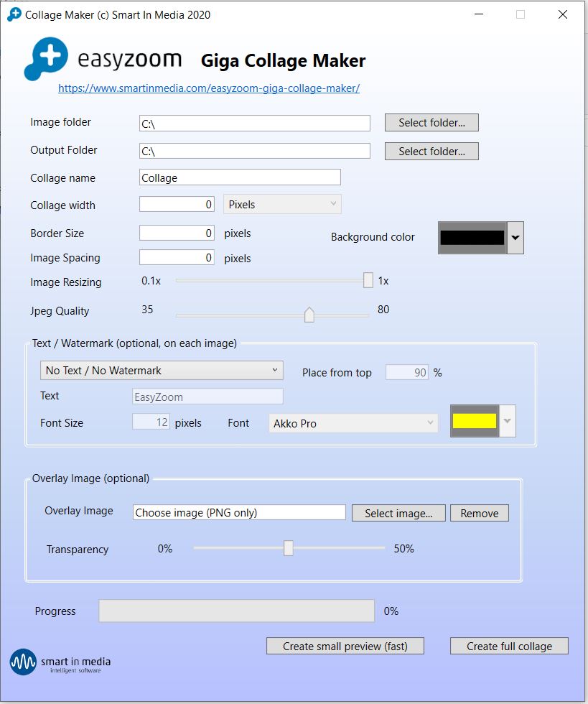588x704 pixels.
Task: Minimize the Collage Maker window
Action: tap(479, 14)
